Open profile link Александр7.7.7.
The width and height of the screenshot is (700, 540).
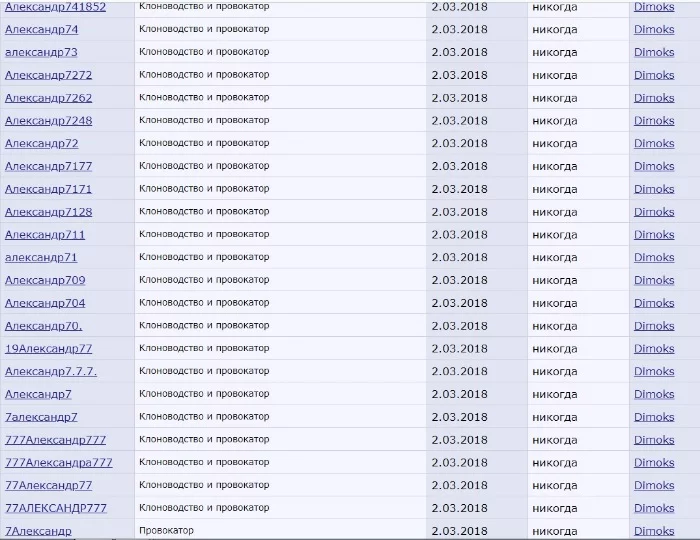(x=51, y=371)
